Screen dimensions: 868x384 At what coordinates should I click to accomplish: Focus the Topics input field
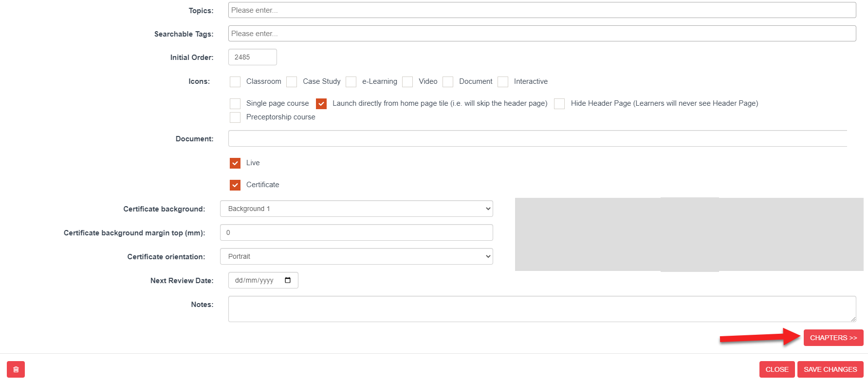tap(542, 10)
